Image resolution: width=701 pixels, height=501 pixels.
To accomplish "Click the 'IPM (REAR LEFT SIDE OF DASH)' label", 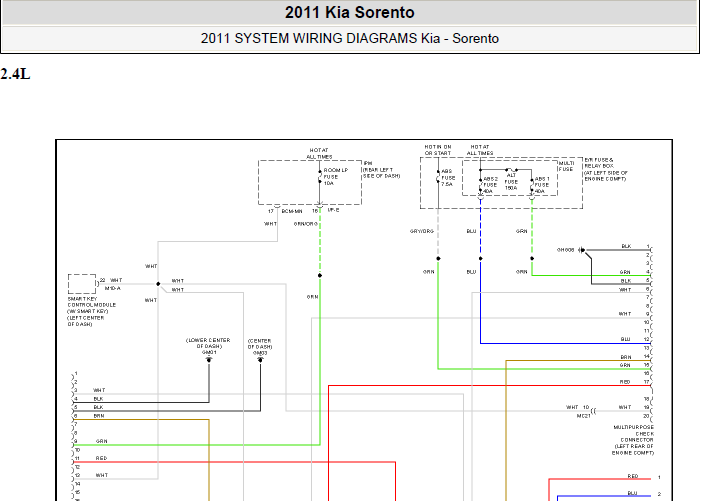I will coord(381,170).
